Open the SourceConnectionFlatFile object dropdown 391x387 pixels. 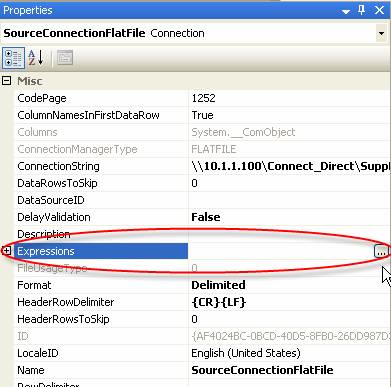(x=381, y=33)
